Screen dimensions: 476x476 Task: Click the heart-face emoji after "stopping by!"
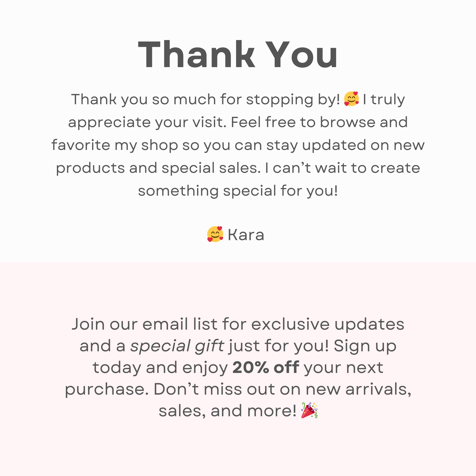(x=351, y=99)
